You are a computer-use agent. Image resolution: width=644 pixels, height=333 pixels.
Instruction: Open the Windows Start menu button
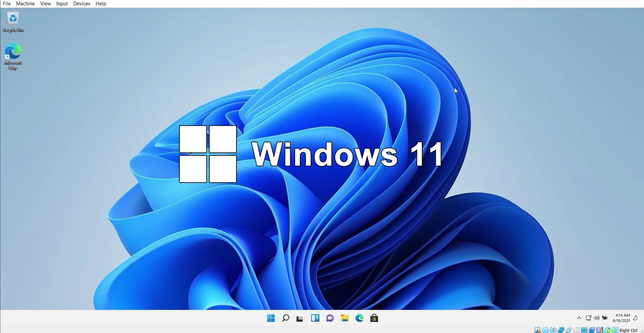pos(271,318)
